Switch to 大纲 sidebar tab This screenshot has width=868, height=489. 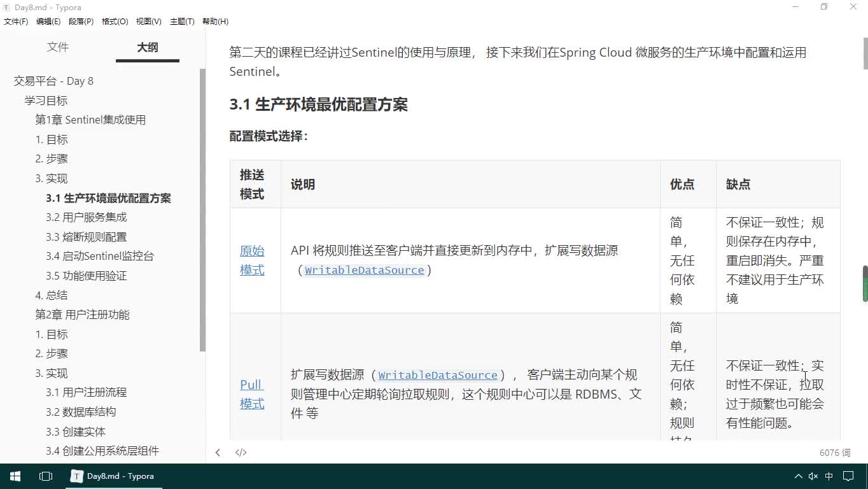148,47
